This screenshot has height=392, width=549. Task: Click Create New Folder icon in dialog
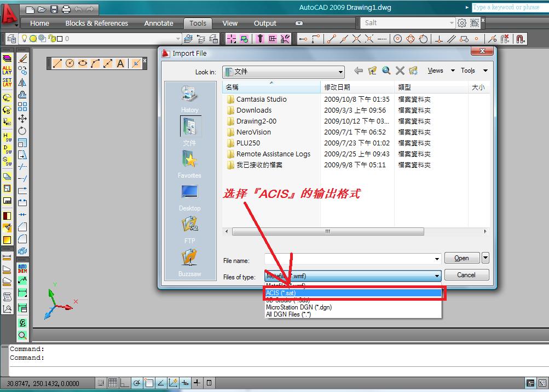pos(413,71)
